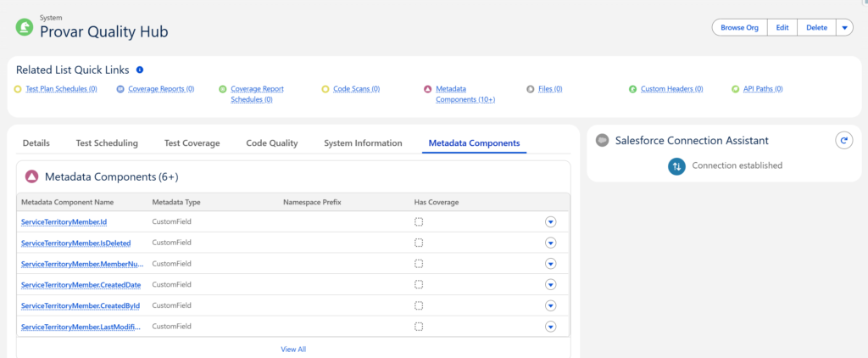Click the Metadata Component Name column header

point(67,203)
